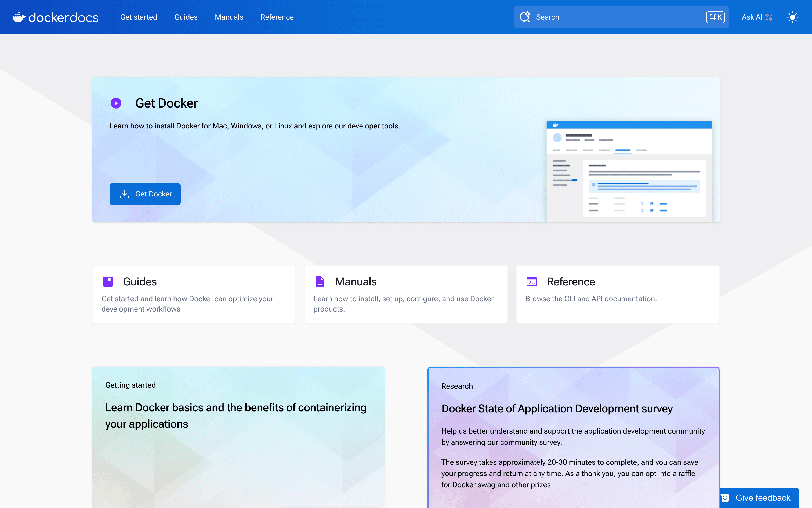
Task: Open the Get started menu
Action: [x=139, y=17]
